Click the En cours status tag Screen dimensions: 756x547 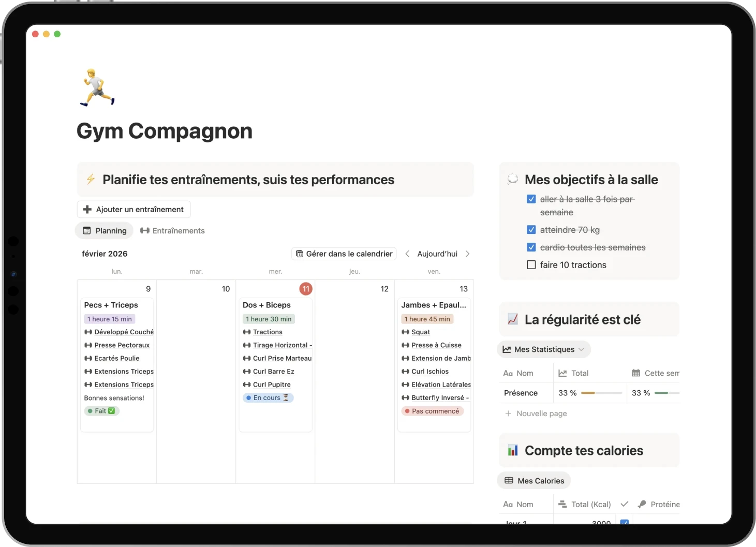click(x=268, y=398)
